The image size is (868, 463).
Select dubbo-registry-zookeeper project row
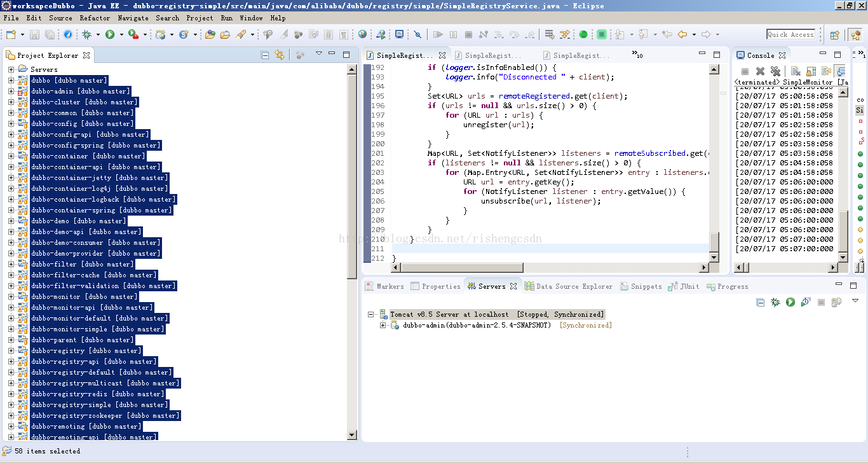click(105, 415)
